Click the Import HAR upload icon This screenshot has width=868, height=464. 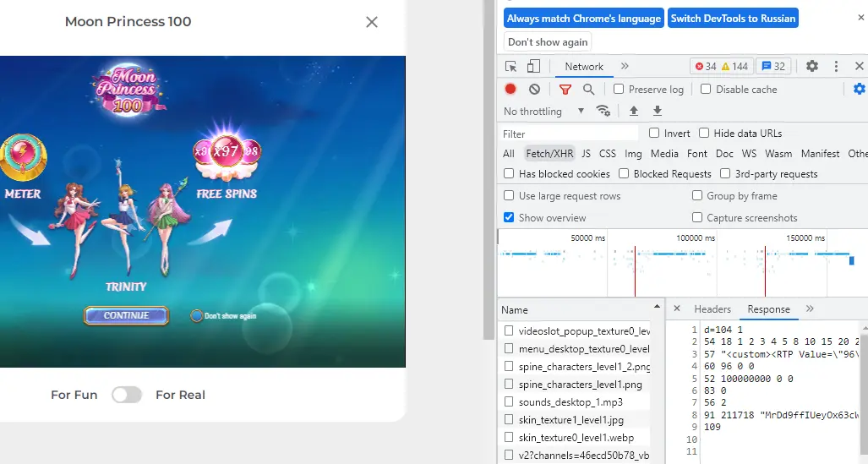pos(634,112)
